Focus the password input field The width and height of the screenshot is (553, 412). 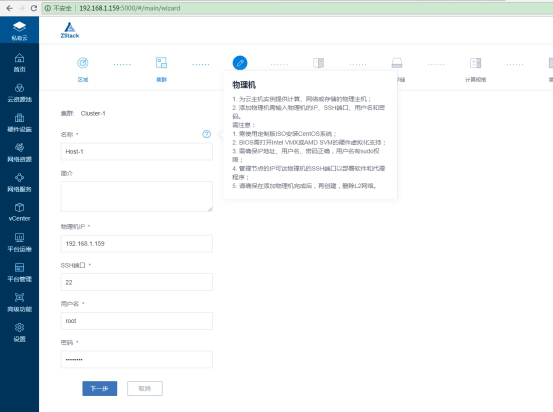136,359
